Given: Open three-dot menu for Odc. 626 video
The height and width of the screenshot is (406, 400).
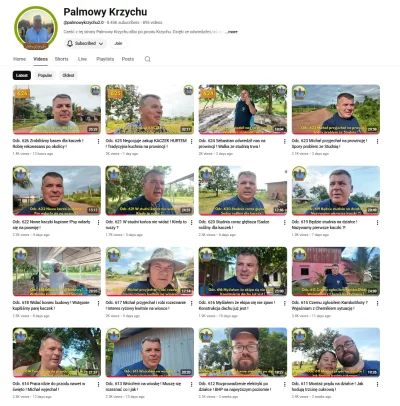Looking at the screenshot, I should pyautogui.click(x=98, y=141).
